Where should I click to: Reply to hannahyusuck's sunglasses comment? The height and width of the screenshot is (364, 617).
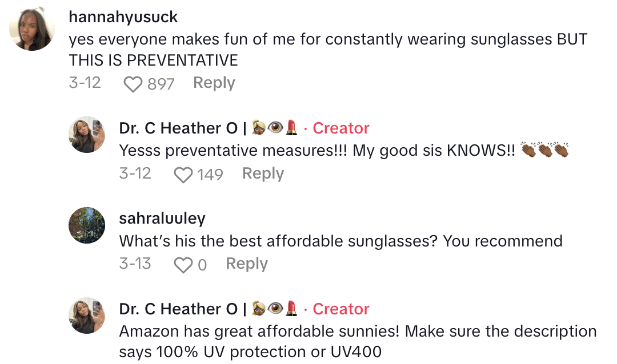pyautogui.click(x=214, y=83)
